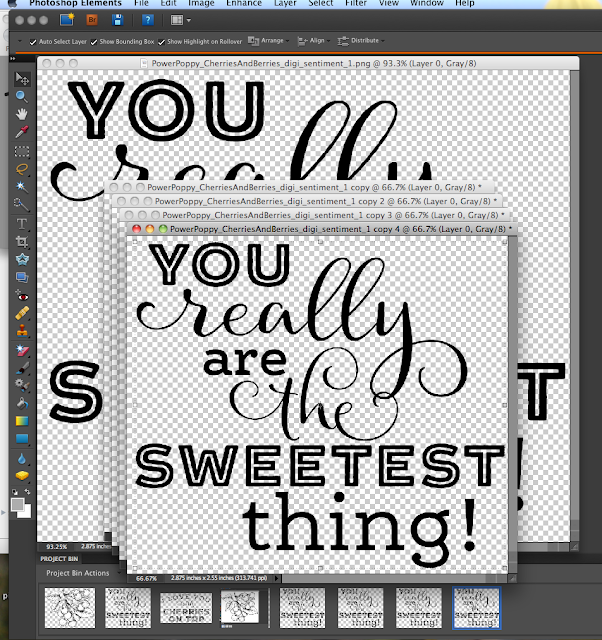The height and width of the screenshot is (640, 602).
Task: Open the Enhance menu
Action: pos(244,3)
